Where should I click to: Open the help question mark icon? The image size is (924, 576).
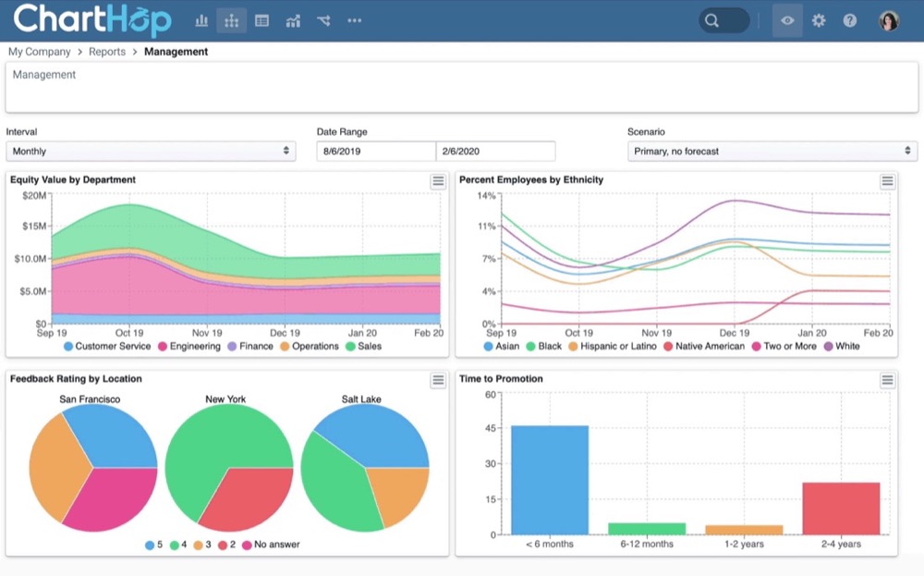(850, 20)
